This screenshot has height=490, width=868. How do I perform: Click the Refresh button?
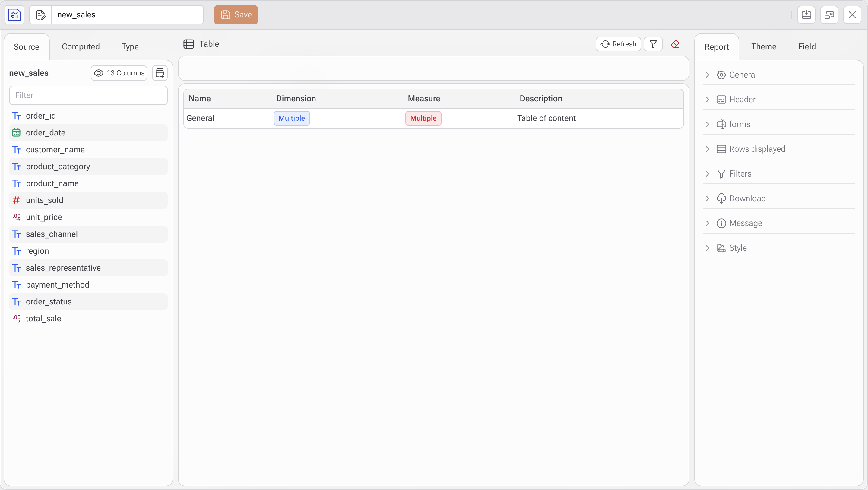point(618,44)
